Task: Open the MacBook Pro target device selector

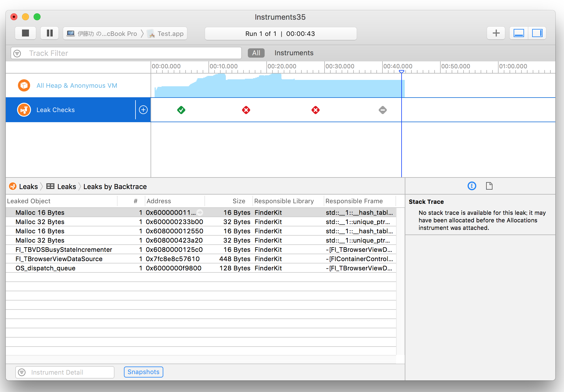Action: point(102,34)
